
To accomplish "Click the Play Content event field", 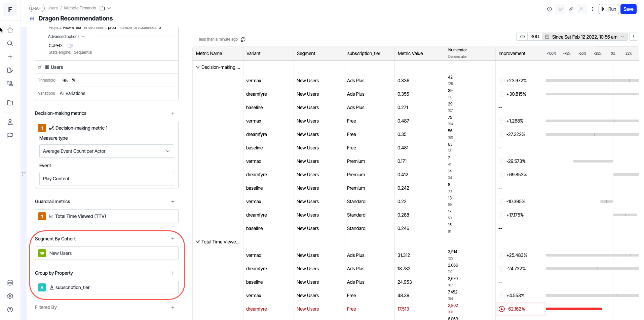I will 107,179.
